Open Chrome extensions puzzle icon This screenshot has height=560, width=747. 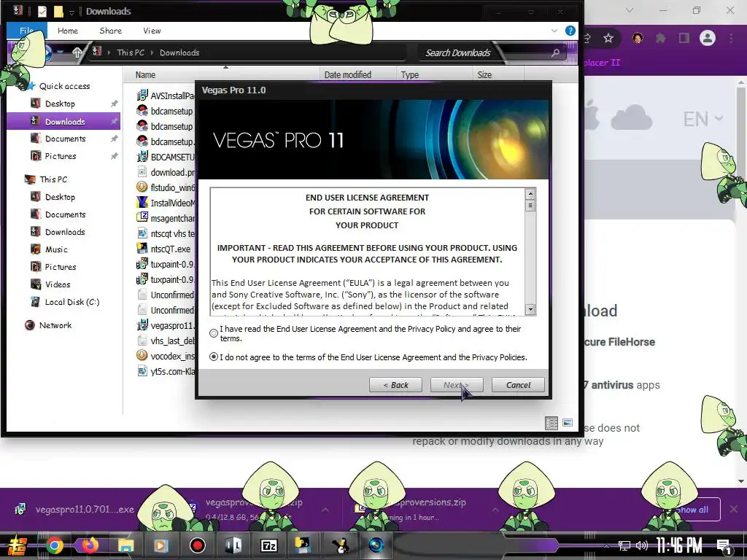pos(661,38)
